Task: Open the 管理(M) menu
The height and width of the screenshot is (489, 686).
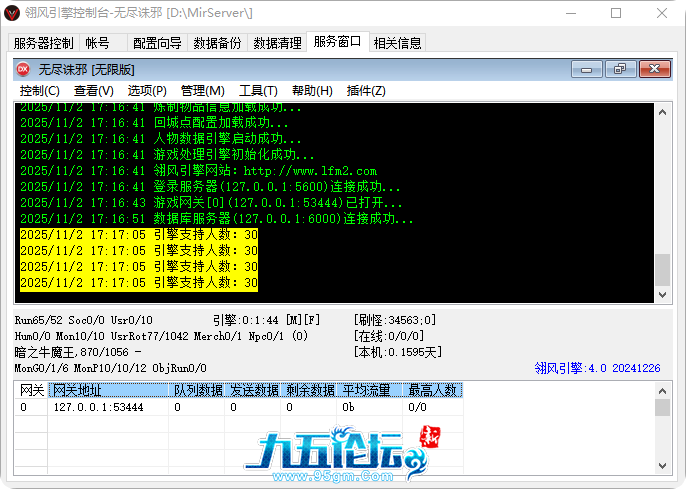Action: [x=203, y=91]
